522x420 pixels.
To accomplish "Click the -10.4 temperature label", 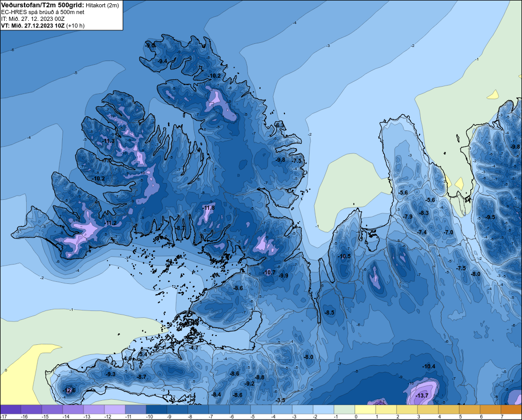I will pos(429,366).
